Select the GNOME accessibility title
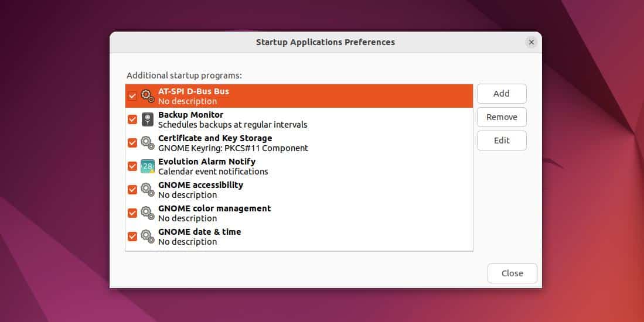The height and width of the screenshot is (322, 644). click(x=200, y=185)
